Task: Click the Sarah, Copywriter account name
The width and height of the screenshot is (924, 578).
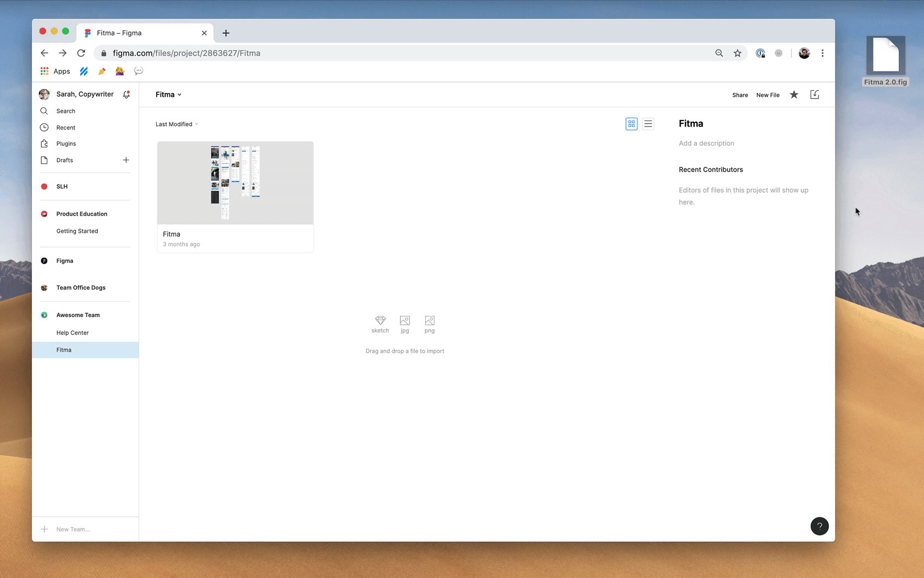Action: tap(85, 94)
